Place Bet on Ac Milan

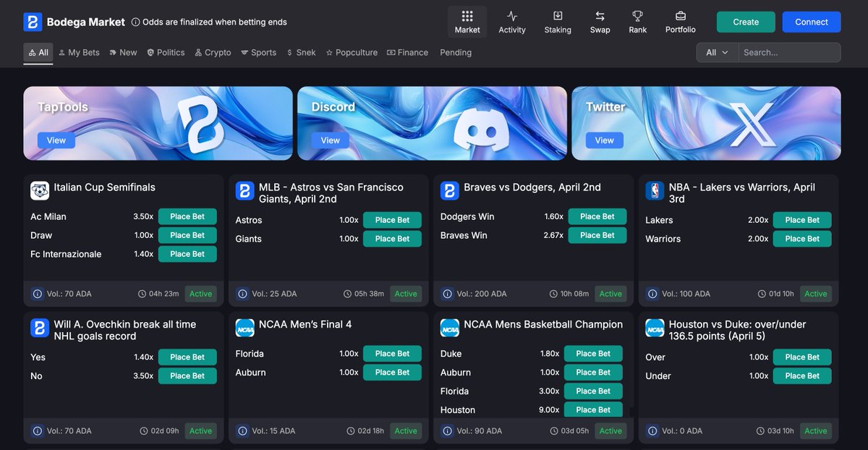click(x=187, y=216)
